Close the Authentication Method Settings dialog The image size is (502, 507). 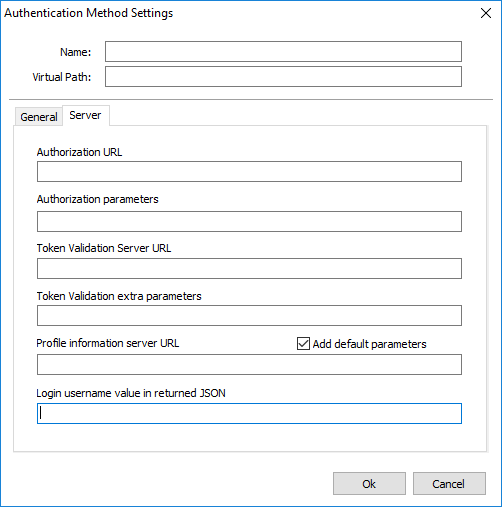pyautogui.click(x=486, y=13)
